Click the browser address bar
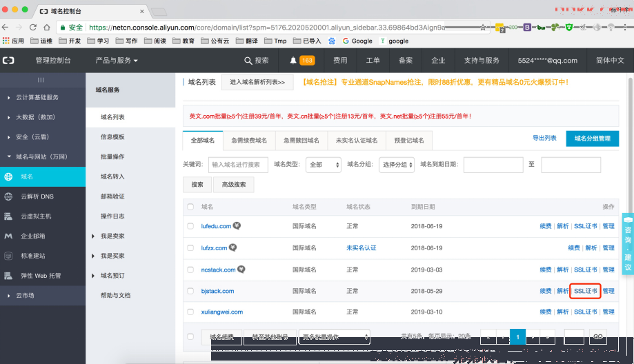This screenshot has width=634, height=364. tap(267, 28)
